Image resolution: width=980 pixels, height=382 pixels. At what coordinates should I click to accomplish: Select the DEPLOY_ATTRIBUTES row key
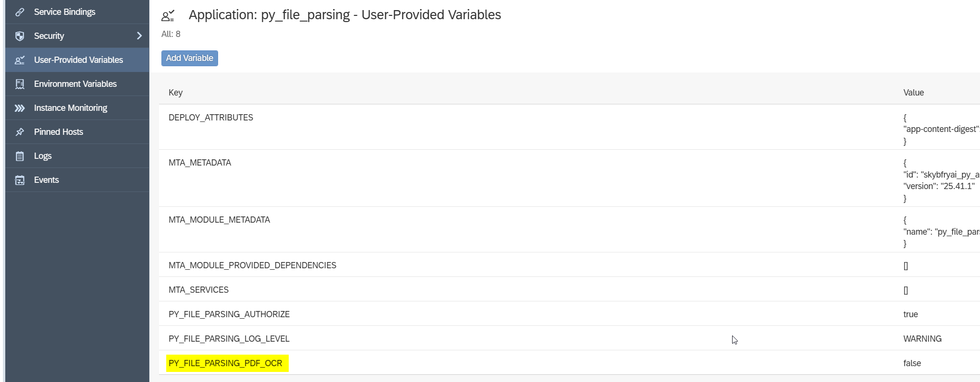pos(210,118)
